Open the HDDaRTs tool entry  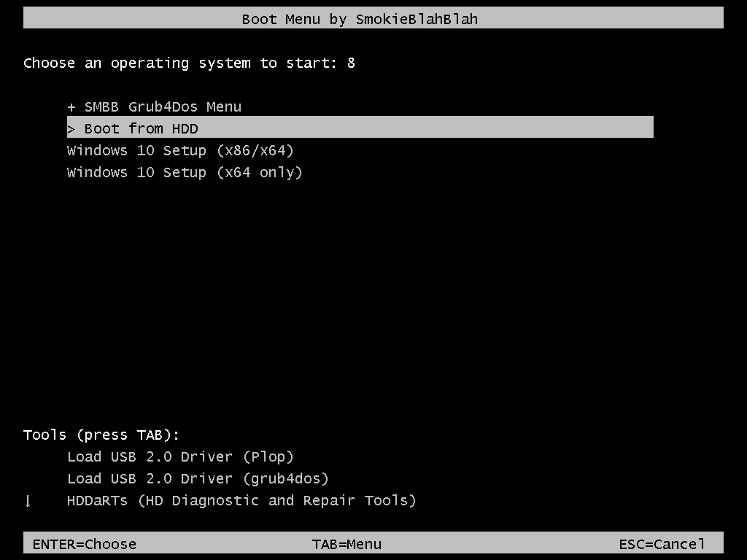click(x=97, y=501)
